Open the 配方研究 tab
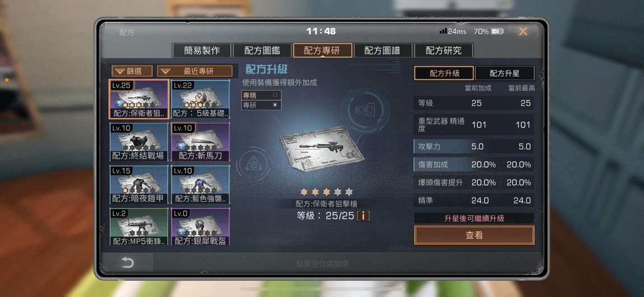This screenshot has height=297, width=644. pyautogui.click(x=444, y=50)
